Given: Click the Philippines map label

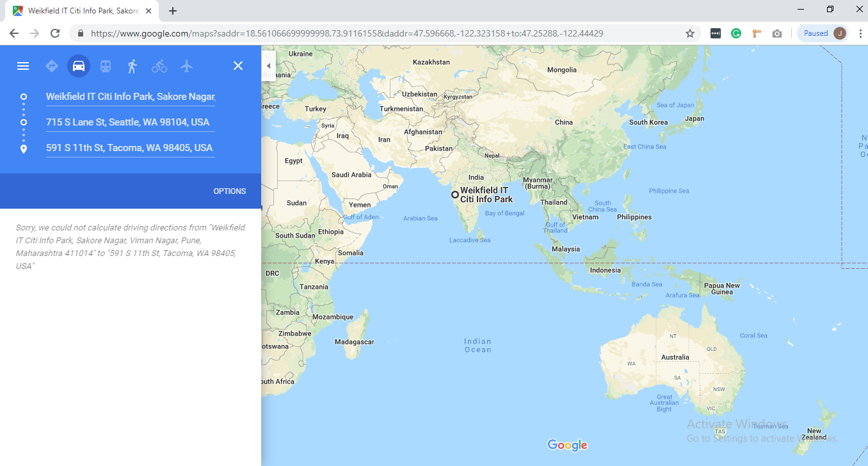Looking at the screenshot, I should coord(634,217).
